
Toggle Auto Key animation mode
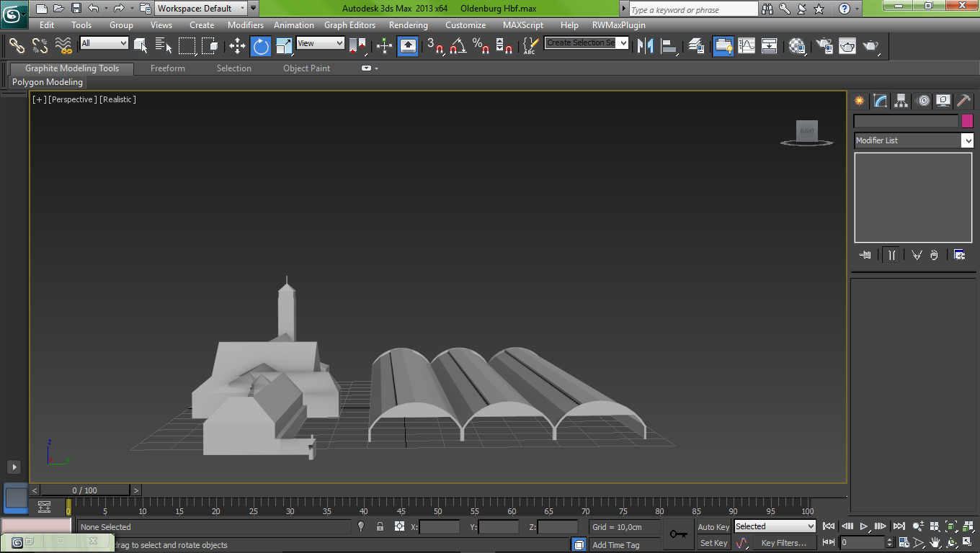[713, 527]
